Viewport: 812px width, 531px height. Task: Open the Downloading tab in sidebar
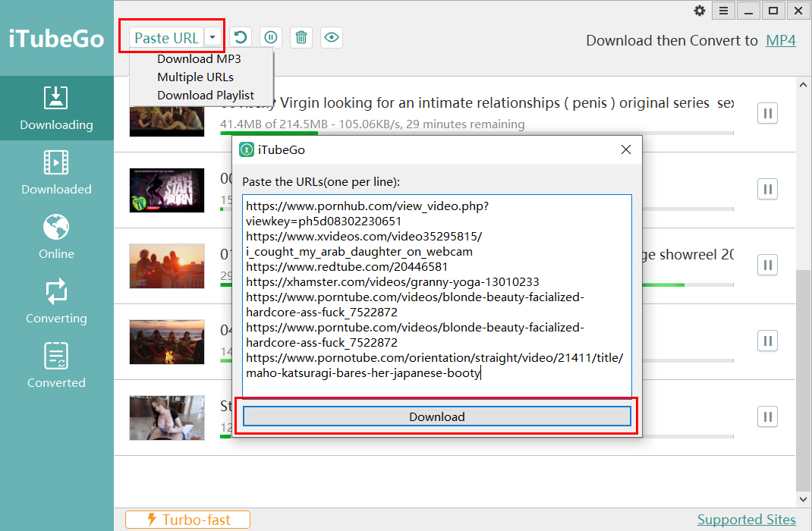pos(56,108)
